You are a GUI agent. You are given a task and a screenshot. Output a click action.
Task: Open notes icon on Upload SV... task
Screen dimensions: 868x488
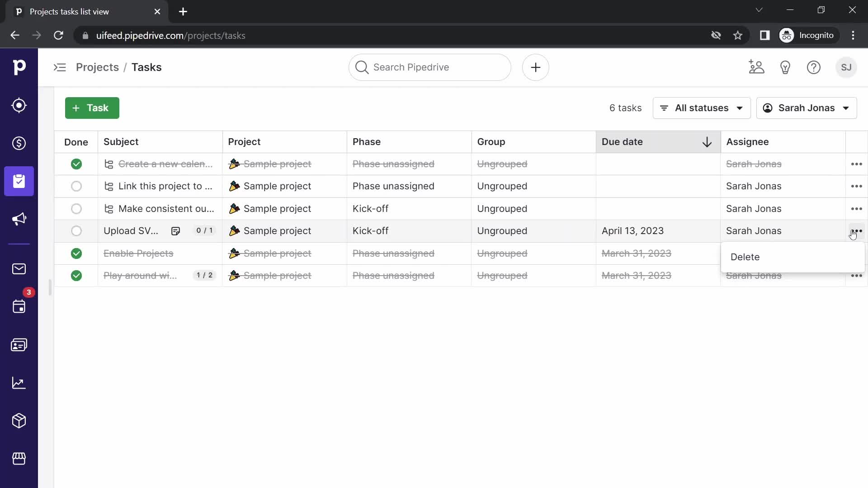point(175,231)
